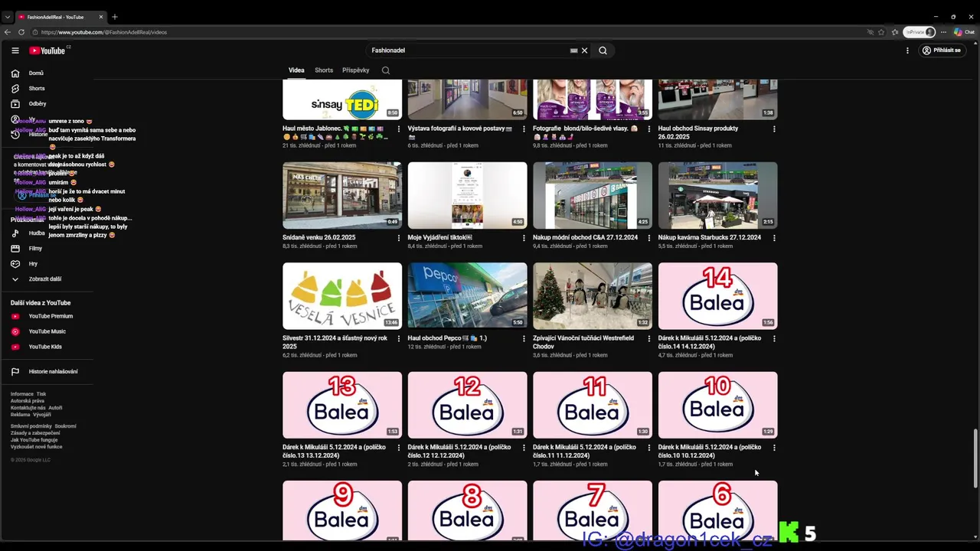Select the FashionAdellReal browser tab
The width and height of the screenshot is (980, 551).
tap(58, 17)
